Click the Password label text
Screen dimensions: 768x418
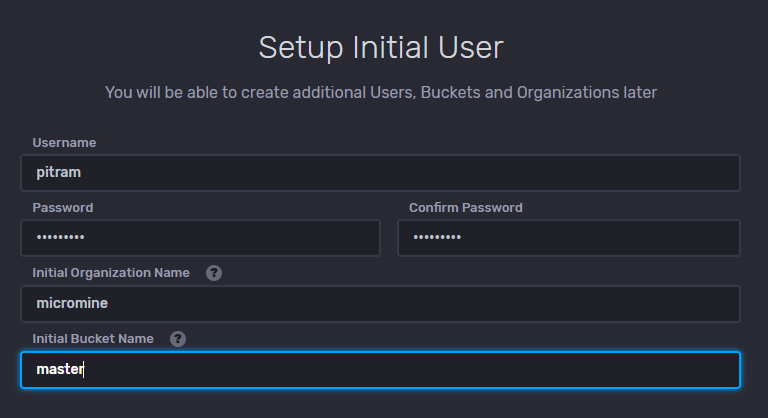pos(63,208)
